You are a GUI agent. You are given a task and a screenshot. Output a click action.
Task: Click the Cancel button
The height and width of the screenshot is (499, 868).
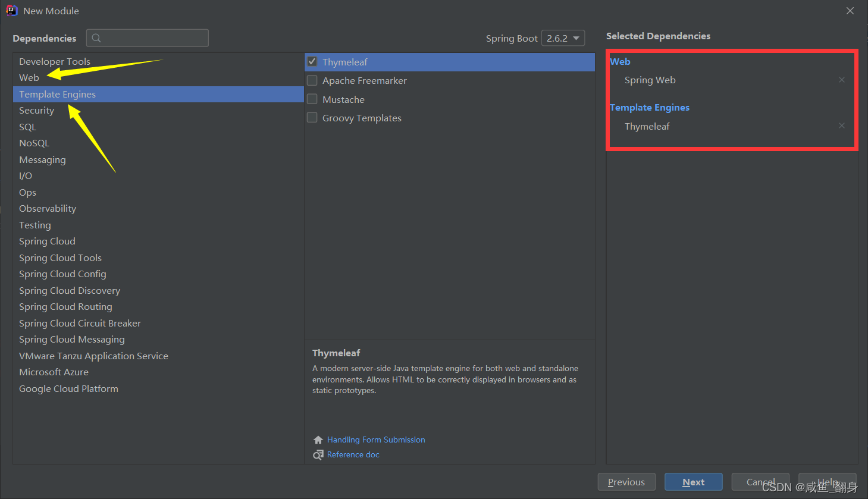(x=760, y=482)
